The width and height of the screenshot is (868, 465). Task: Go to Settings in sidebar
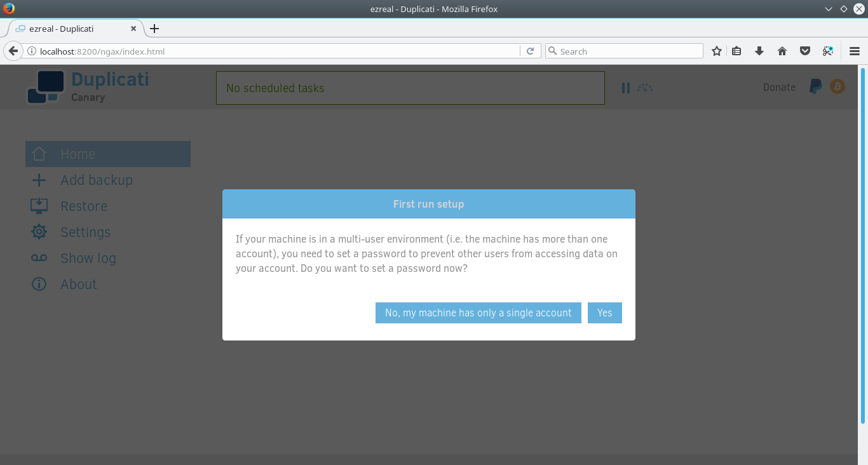point(85,232)
